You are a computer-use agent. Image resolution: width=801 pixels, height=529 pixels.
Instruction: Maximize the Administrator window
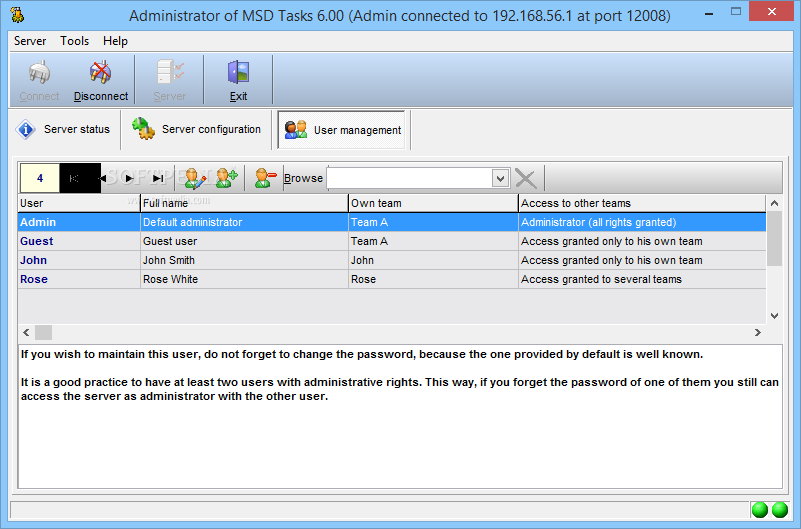(736, 12)
